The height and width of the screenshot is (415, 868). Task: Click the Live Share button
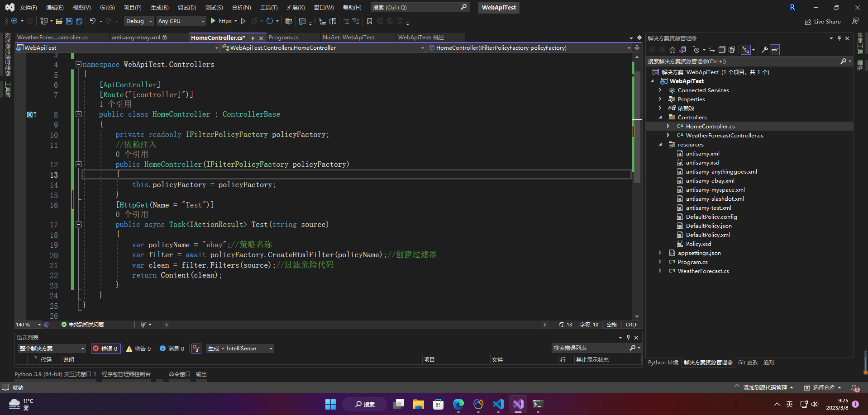(x=823, y=22)
